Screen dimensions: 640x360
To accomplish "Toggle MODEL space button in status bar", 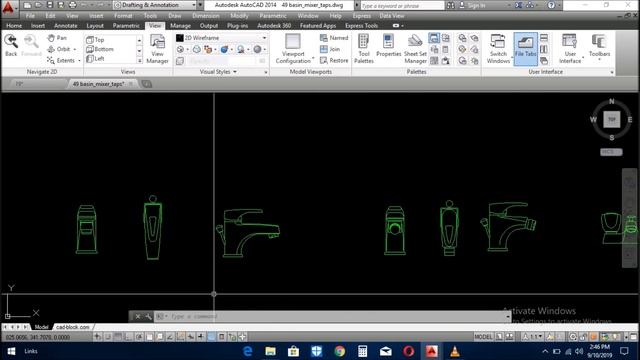I will click(x=483, y=337).
